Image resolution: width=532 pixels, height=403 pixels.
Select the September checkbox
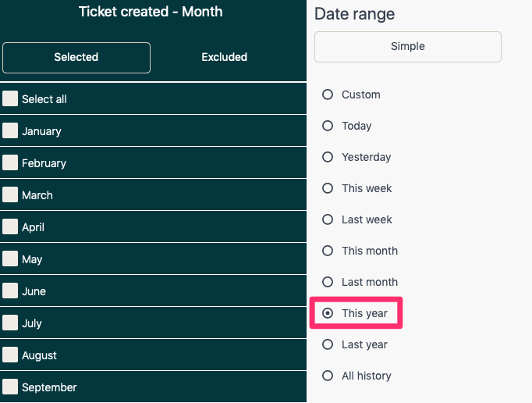coord(10,387)
